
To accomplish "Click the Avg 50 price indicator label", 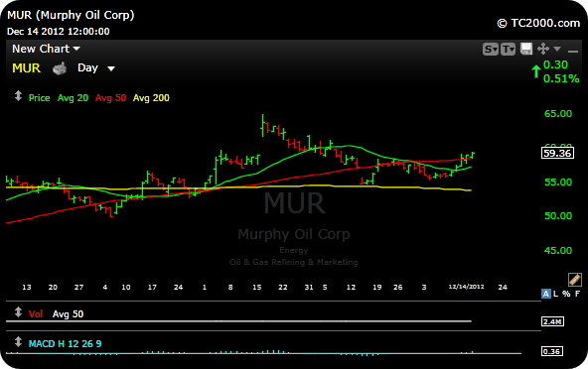I will click(110, 98).
